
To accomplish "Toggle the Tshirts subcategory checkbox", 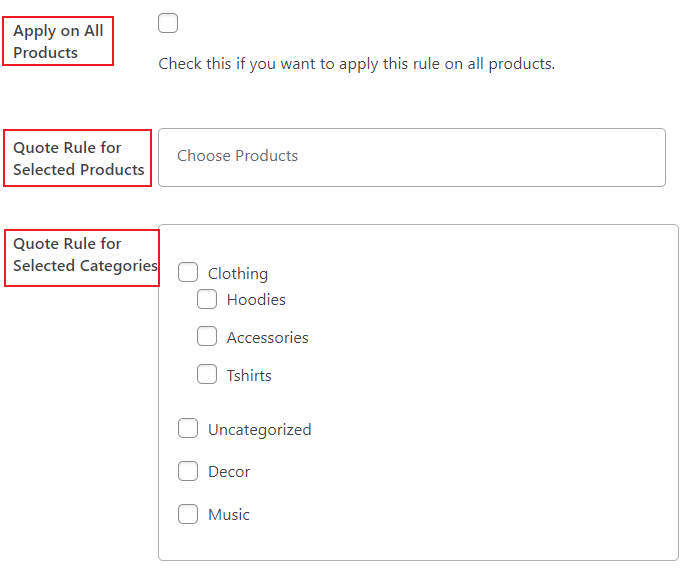I will [x=207, y=374].
